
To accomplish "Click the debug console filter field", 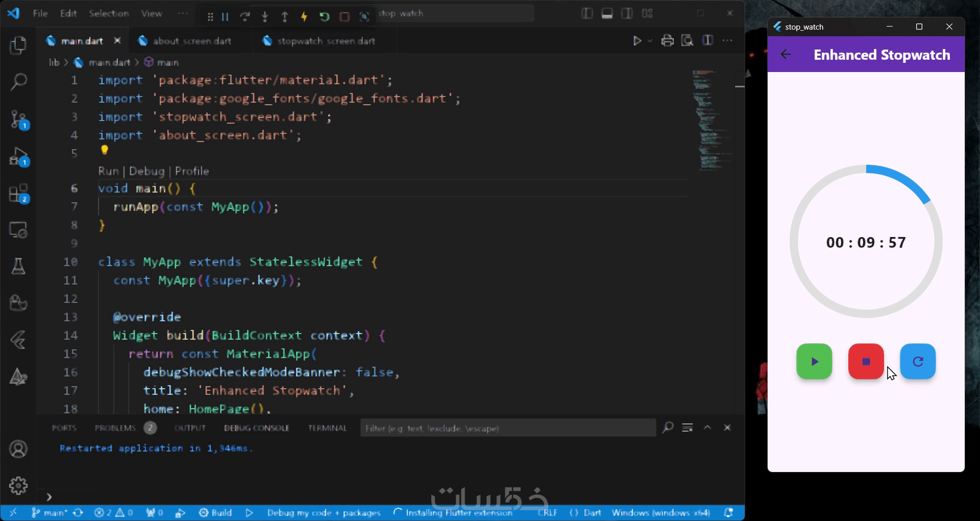I will tap(508, 428).
